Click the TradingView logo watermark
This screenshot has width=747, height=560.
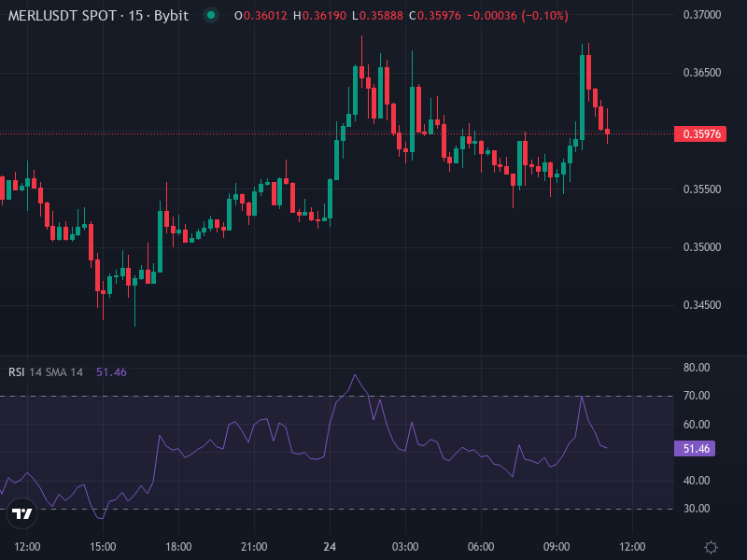coord(23,513)
